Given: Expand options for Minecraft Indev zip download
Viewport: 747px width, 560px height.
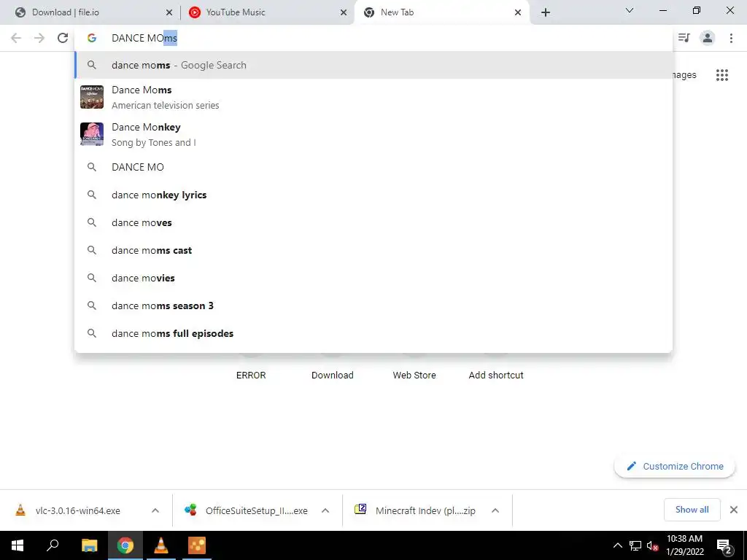Looking at the screenshot, I should click(495, 510).
